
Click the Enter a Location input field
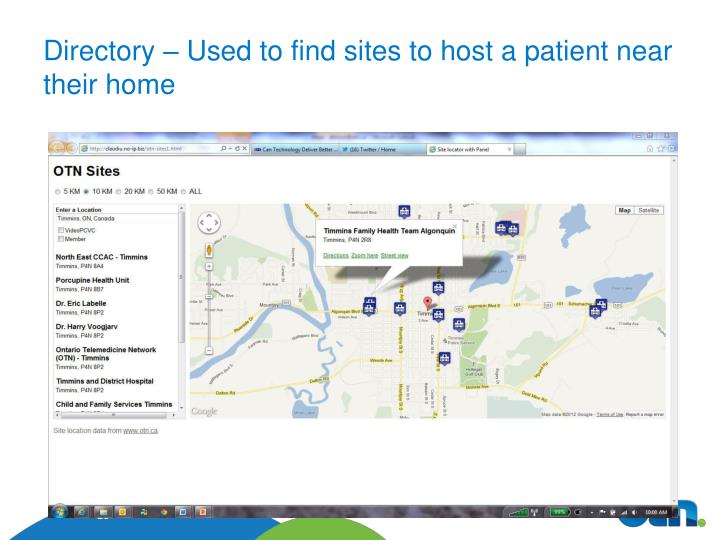(117, 219)
